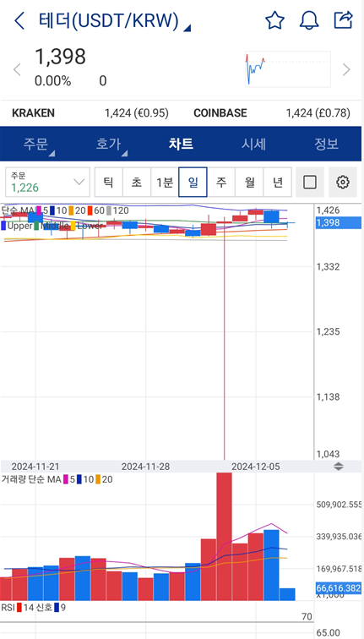Click the COINBASE exchange label
364x639 pixels.
[x=220, y=113]
